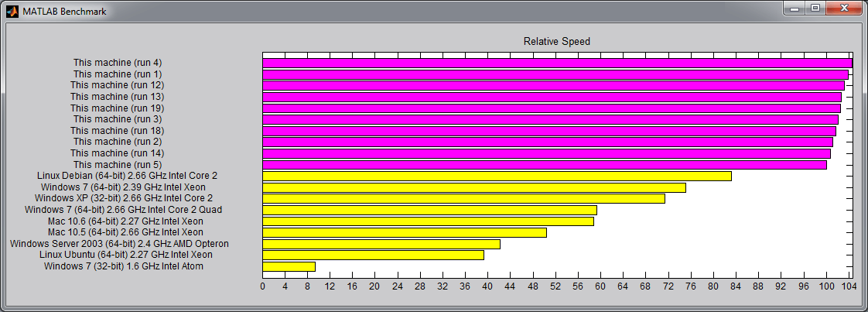Click the Windows 7 1.6 GHz Intel Atom label
The height and width of the screenshot is (312, 868).
124,266
